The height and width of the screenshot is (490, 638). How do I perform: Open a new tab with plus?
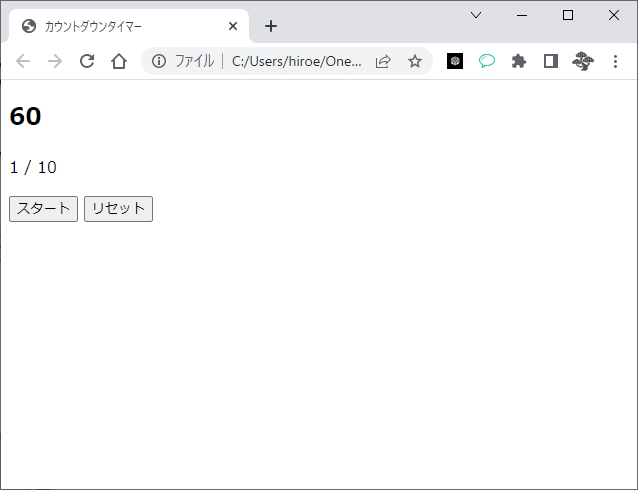coord(271,26)
